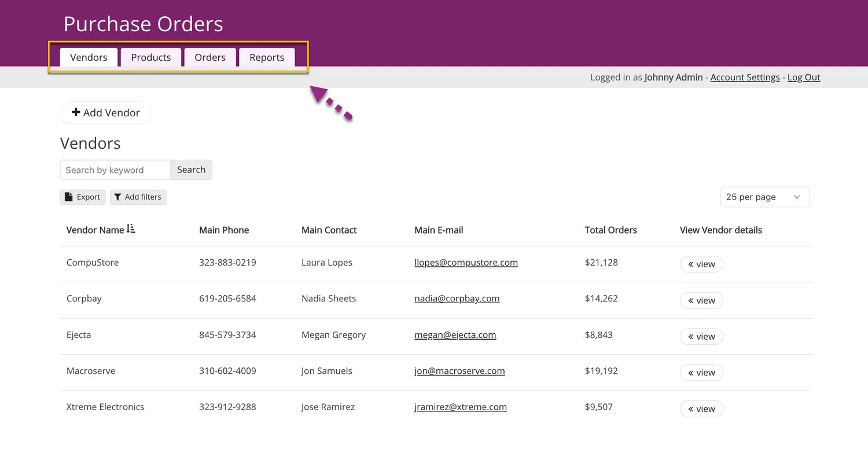Viewport: 868px width, 460px height.
Task: Click the funnel icon for Add filters
Action: [117, 197]
